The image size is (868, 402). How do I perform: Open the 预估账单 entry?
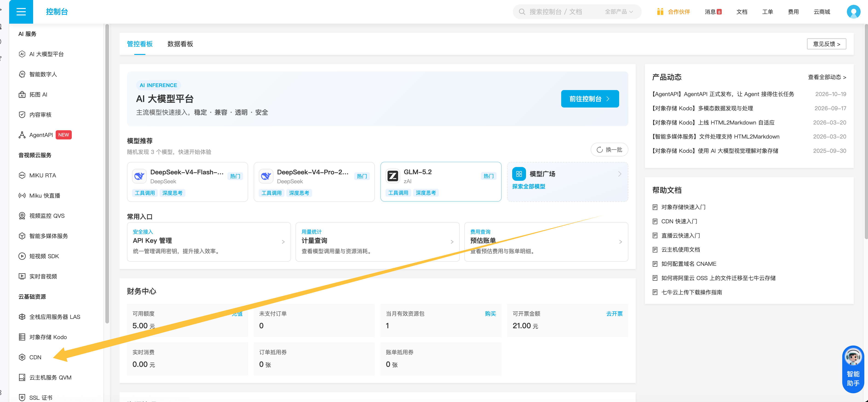click(546, 242)
